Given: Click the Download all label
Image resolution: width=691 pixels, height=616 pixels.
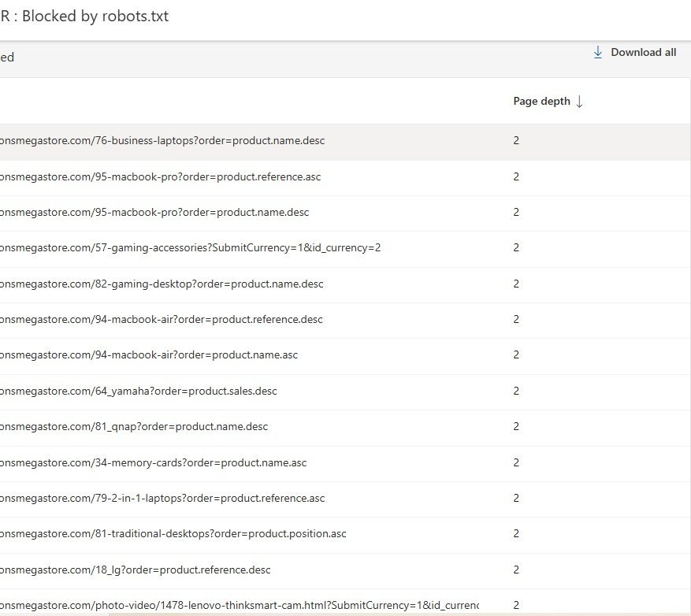Looking at the screenshot, I should coord(643,53).
